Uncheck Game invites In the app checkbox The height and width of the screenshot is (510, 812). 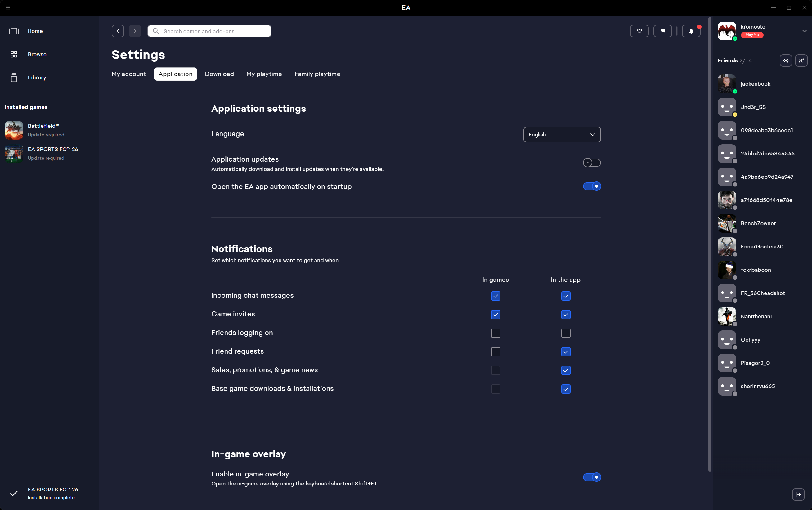pyautogui.click(x=566, y=315)
